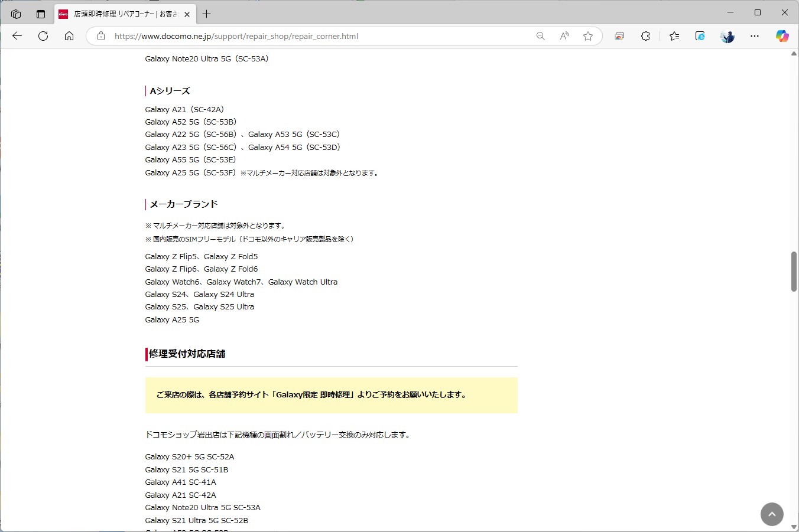Open the Copilot sidebar icon
The image size is (799, 532).
click(x=782, y=36)
